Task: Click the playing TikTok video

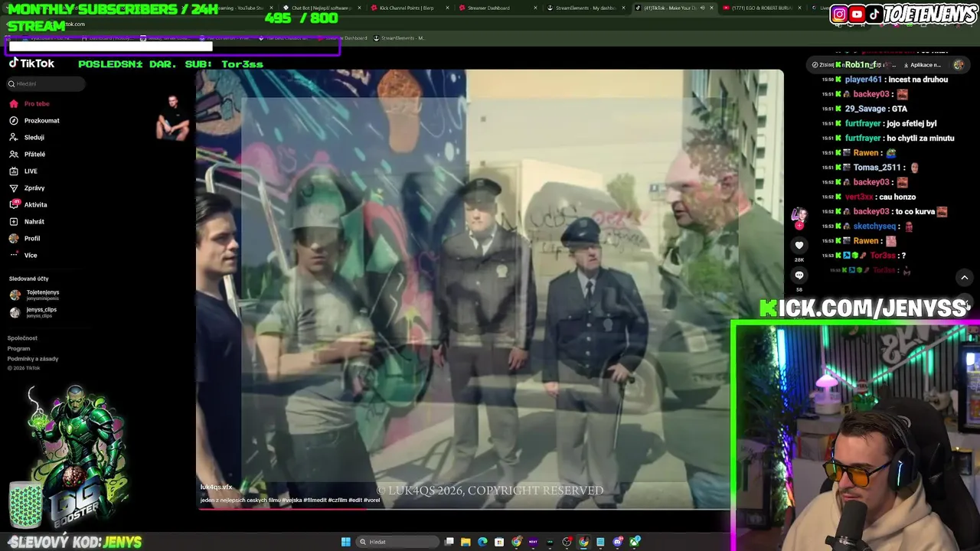Action: click(x=490, y=289)
